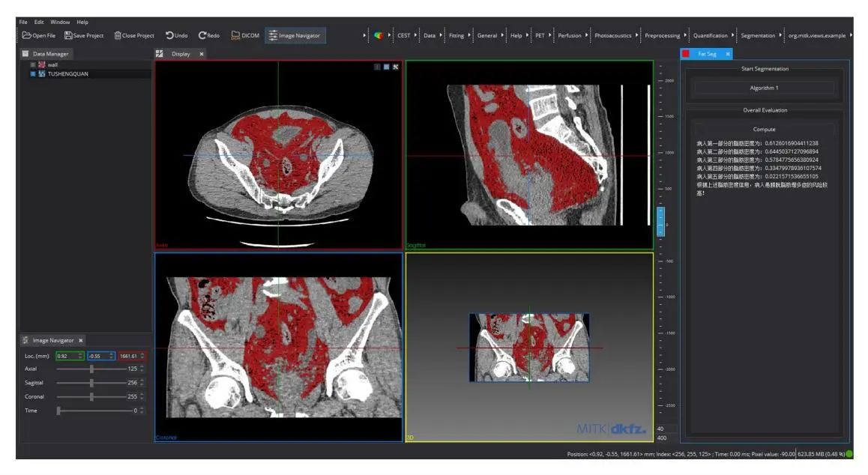Open the axial view settings wrench icon
The image size is (868, 475).
coord(396,67)
